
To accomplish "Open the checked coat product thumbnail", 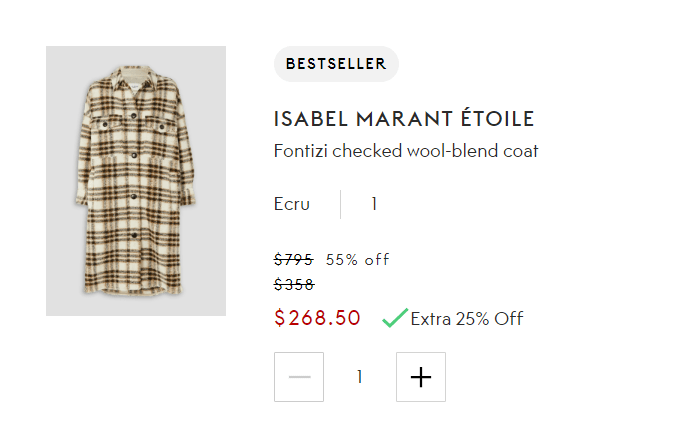I will [x=136, y=181].
